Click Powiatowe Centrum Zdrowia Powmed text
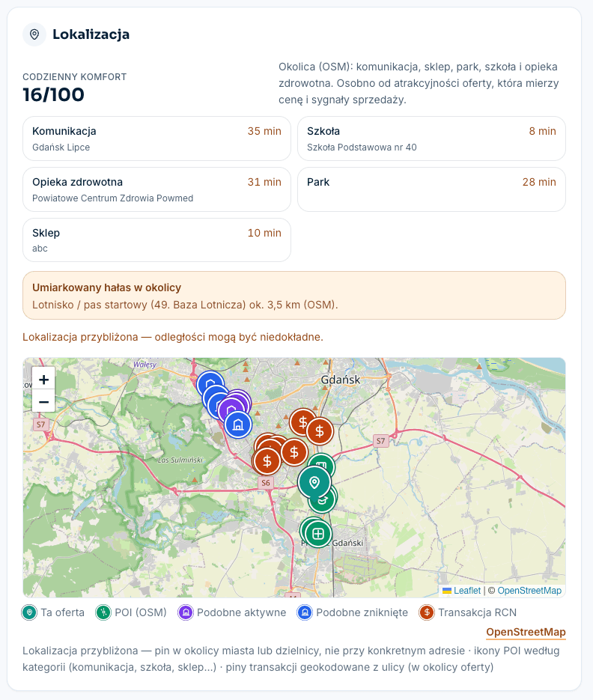 point(112,198)
